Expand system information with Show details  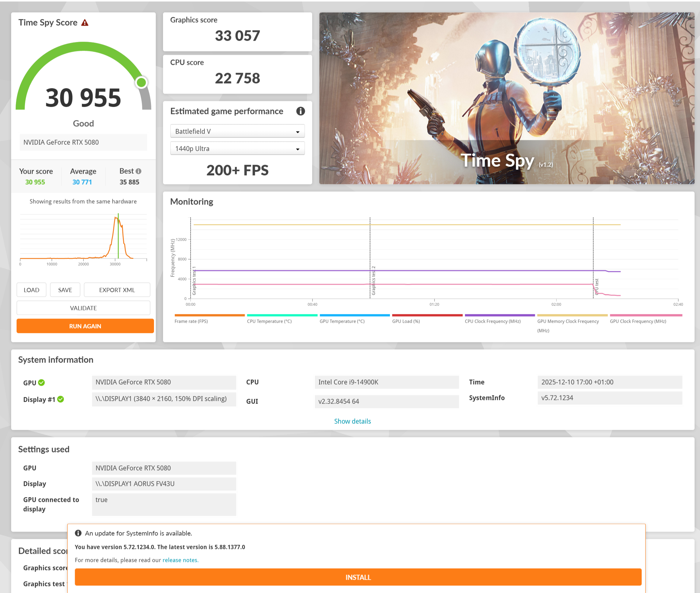click(352, 421)
